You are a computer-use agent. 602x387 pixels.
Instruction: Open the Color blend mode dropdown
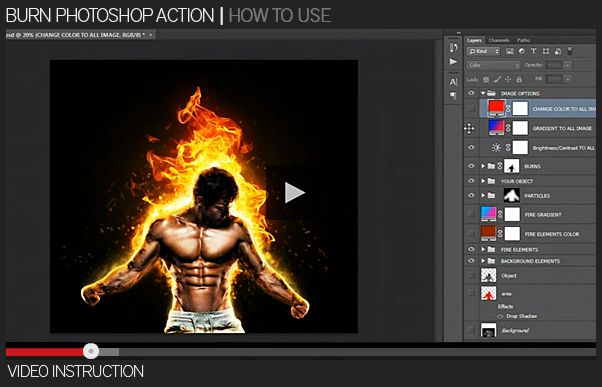[x=494, y=65]
